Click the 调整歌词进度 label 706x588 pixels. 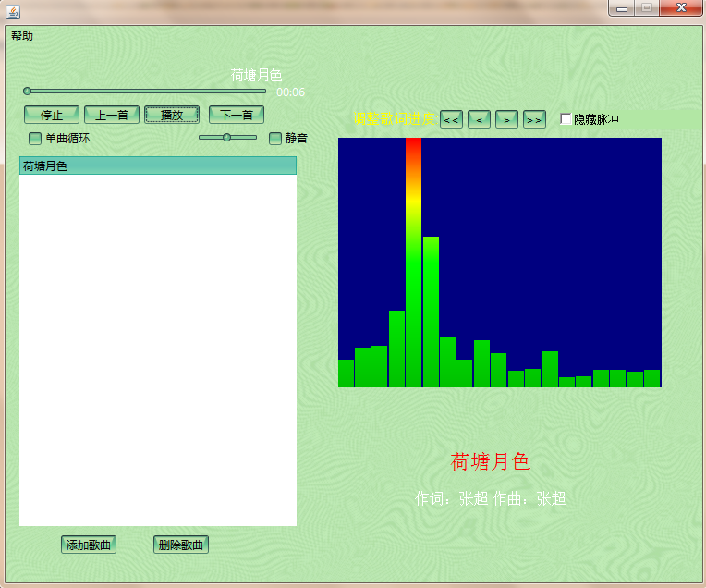pyautogui.click(x=395, y=118)
